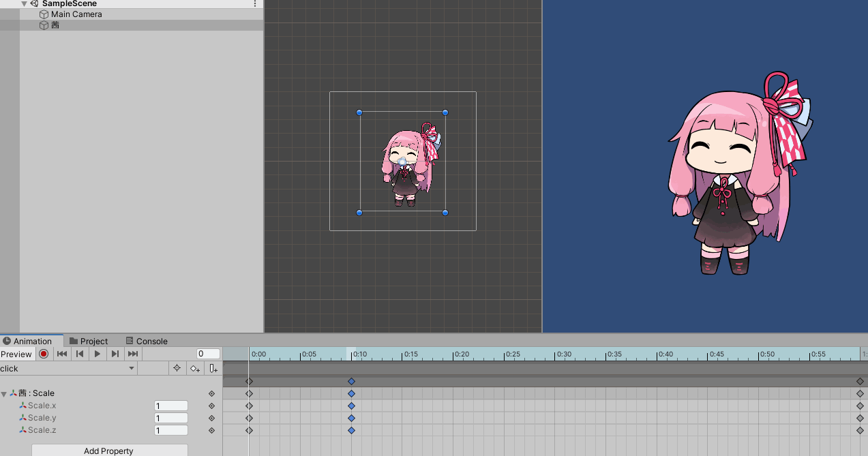The height and width of the screenshot is (456, 868).
Task: Click the Scale.x value field
Action: (170, 406)
